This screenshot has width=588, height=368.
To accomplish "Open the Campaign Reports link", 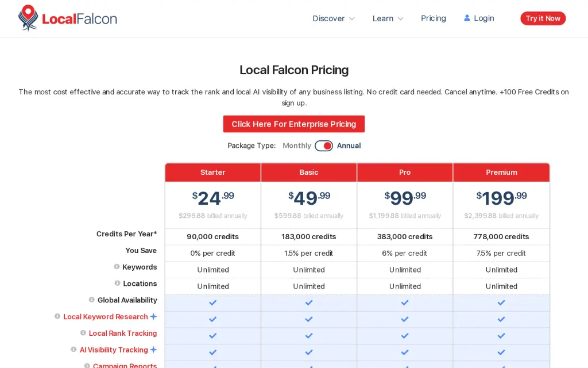I will click(x=125, y=365).
